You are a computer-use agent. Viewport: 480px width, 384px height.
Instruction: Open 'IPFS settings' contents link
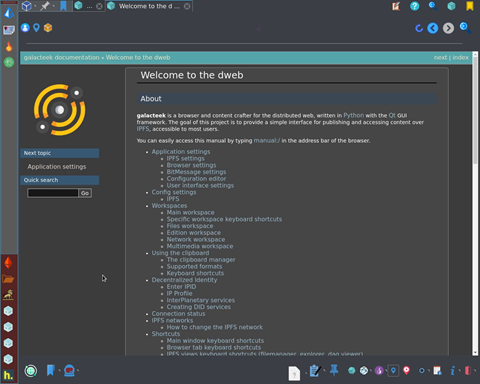[186, 159]
